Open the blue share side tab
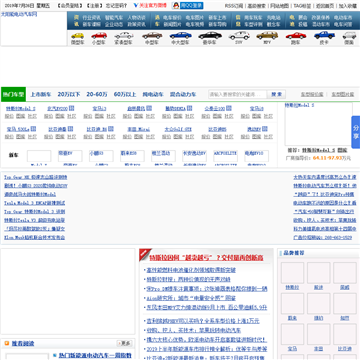This screenshot has height=360, width=360. click(x=356, y=132)
